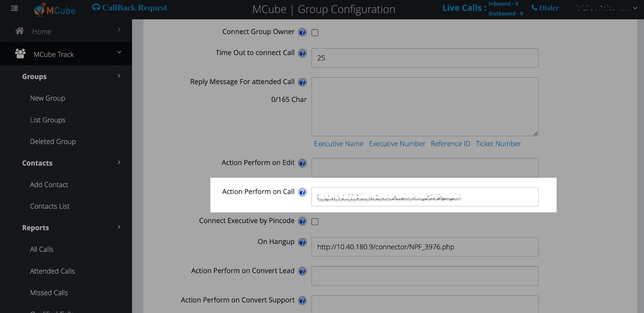Click help icon beside Time Out to connect Call
Viewport: 644px width, 313px height.
click(302, 53)
